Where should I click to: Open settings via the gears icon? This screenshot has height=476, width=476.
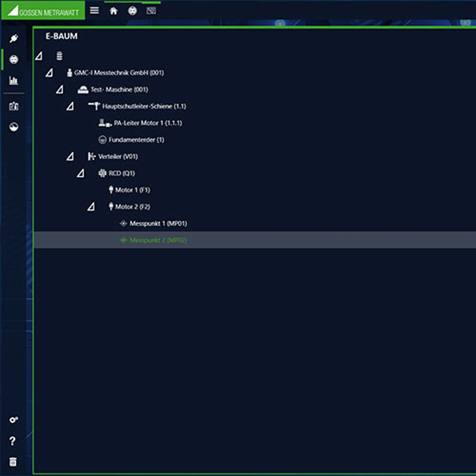point(13,420)
